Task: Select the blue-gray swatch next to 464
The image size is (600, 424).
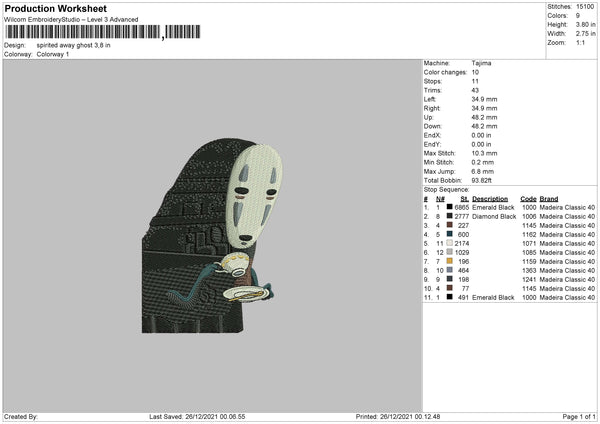Action: (x=450, y=270)
